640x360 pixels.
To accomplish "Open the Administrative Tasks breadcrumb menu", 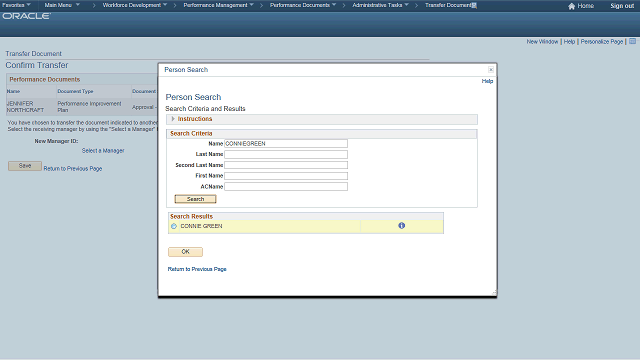I will point(380,5).
